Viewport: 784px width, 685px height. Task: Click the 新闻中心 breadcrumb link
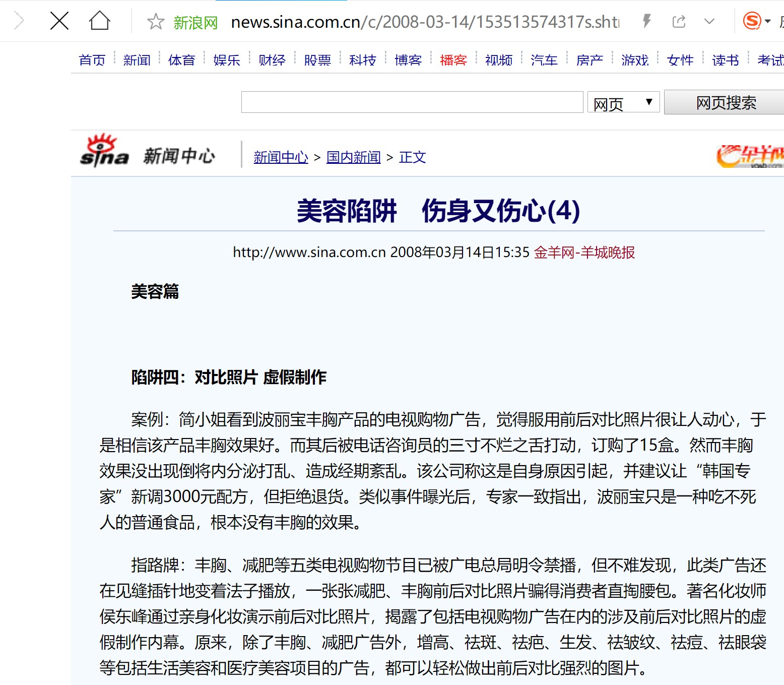click(281, 157)
